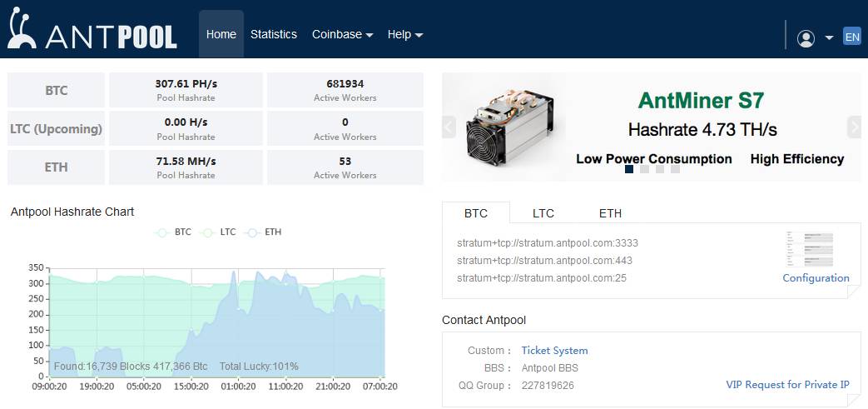Click the 71.58 MH/s pool hashrate

186,162
